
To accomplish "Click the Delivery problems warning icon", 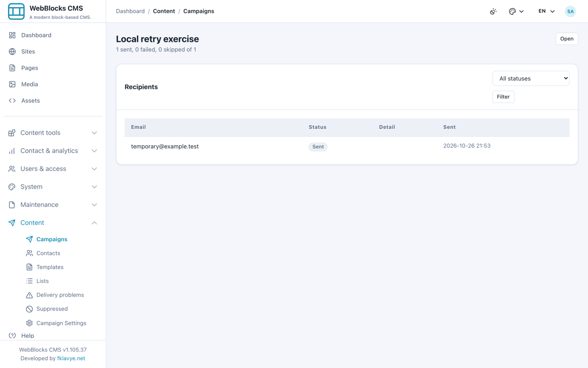I will click(x=29, y=295).
